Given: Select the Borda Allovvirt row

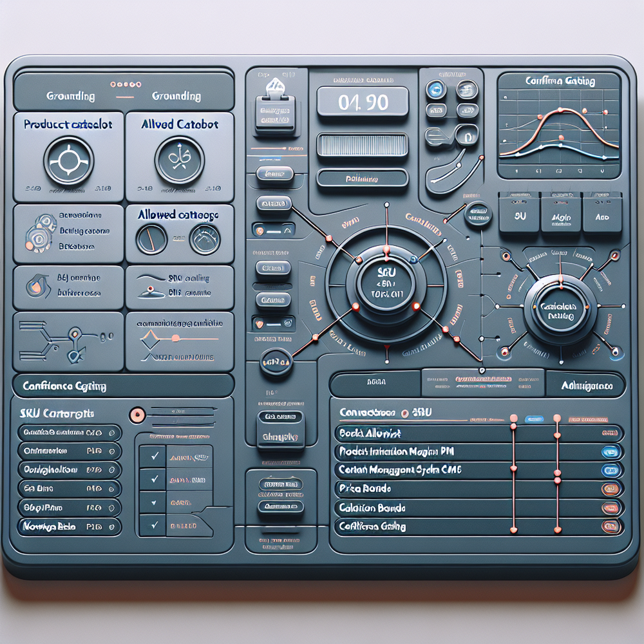Looking at the screenshot, I should pyautogui.click(x=479, y=433).
